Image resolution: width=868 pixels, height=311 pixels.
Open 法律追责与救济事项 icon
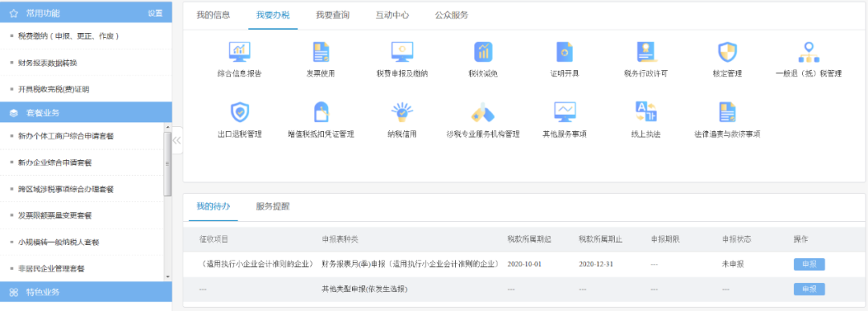coord(727,113)
